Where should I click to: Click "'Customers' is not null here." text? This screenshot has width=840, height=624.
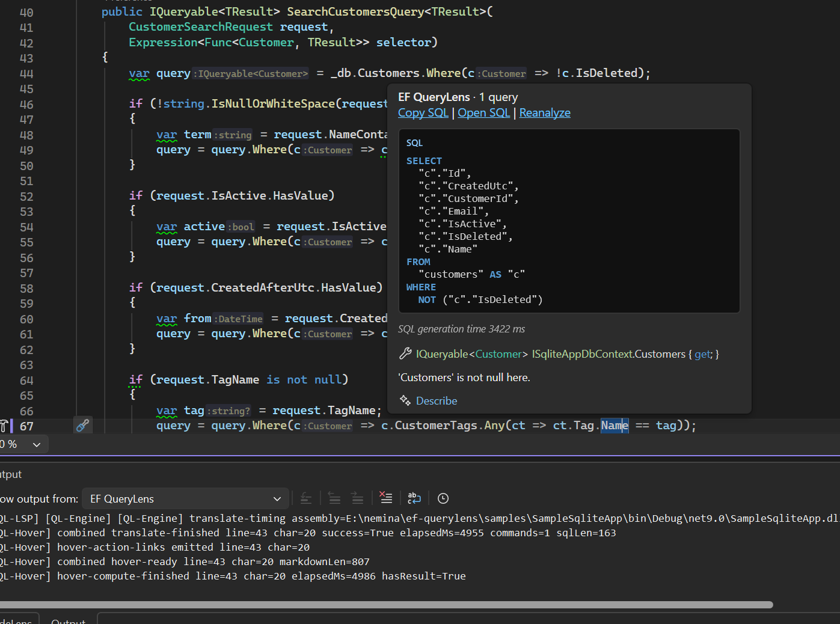[464, 378]
